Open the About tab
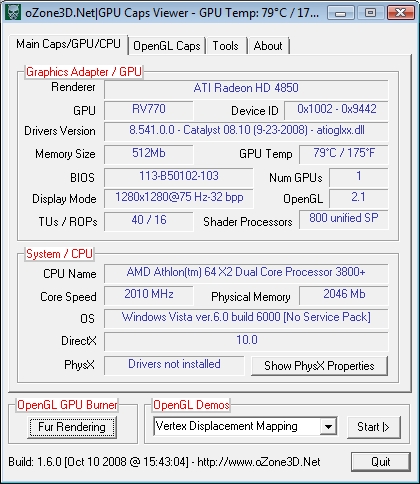 click(x=268, y=46)
